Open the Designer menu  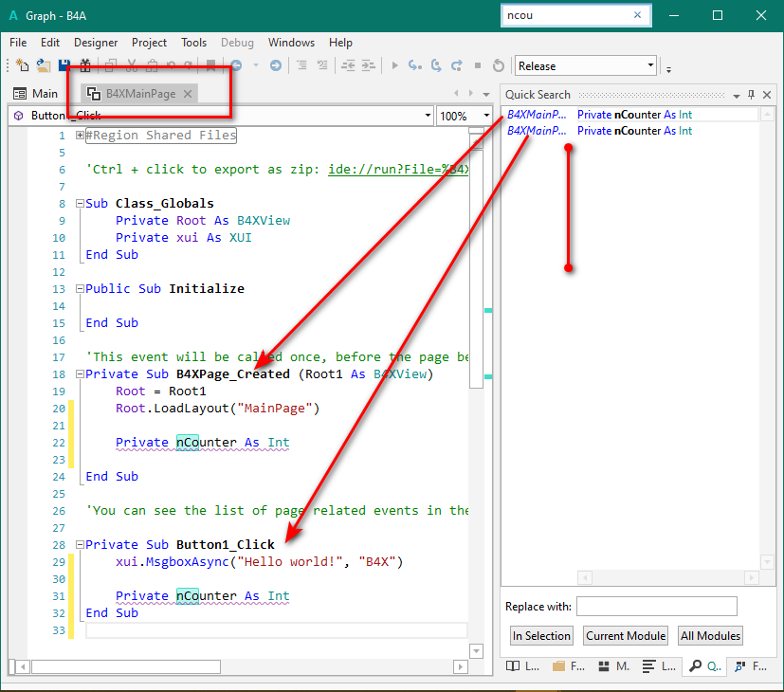pyautogui.click(x=96, y=43)
